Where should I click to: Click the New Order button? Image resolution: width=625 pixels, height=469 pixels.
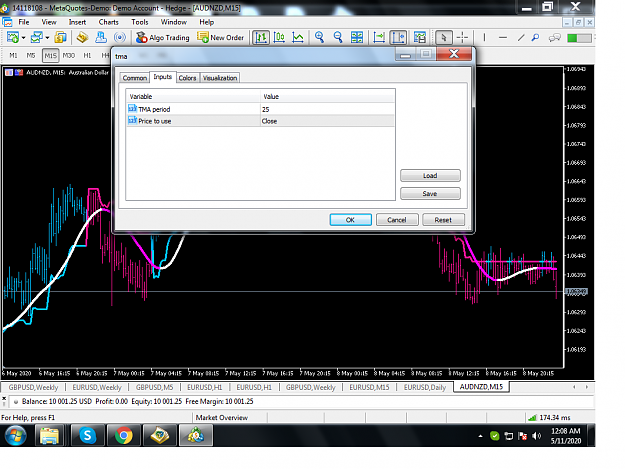pos(220,37)
